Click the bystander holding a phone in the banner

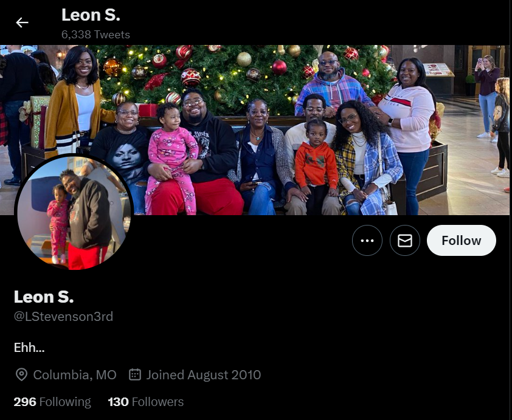(487, 97)
